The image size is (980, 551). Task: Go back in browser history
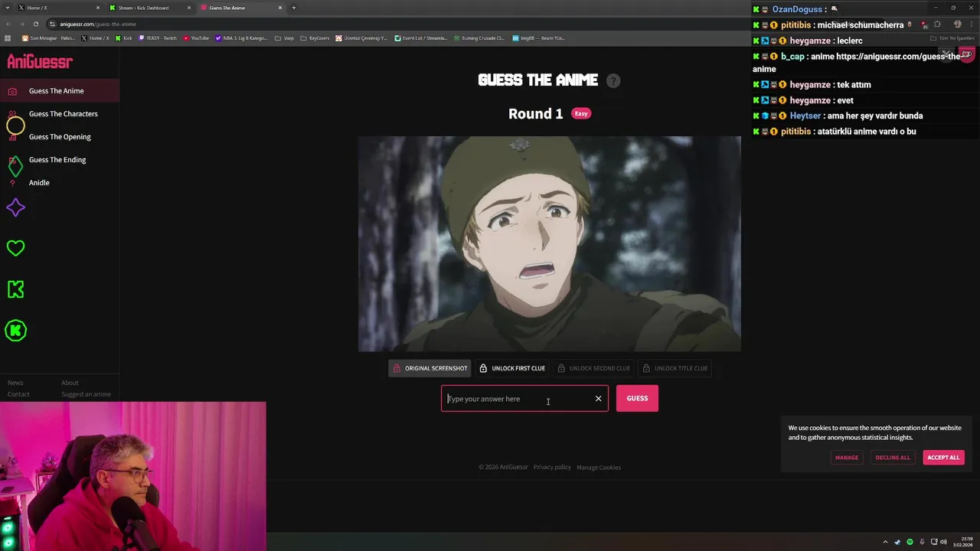point(8,24)
